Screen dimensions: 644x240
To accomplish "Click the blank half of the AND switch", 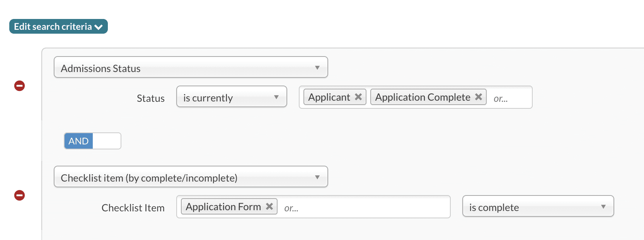I will point(107,141).
